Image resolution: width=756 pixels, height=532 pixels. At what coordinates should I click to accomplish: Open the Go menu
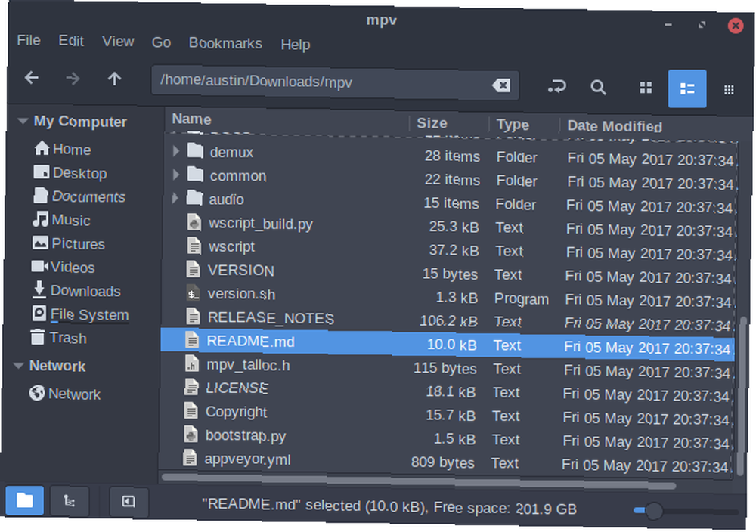pyautogui.click(x=161, y=42)
